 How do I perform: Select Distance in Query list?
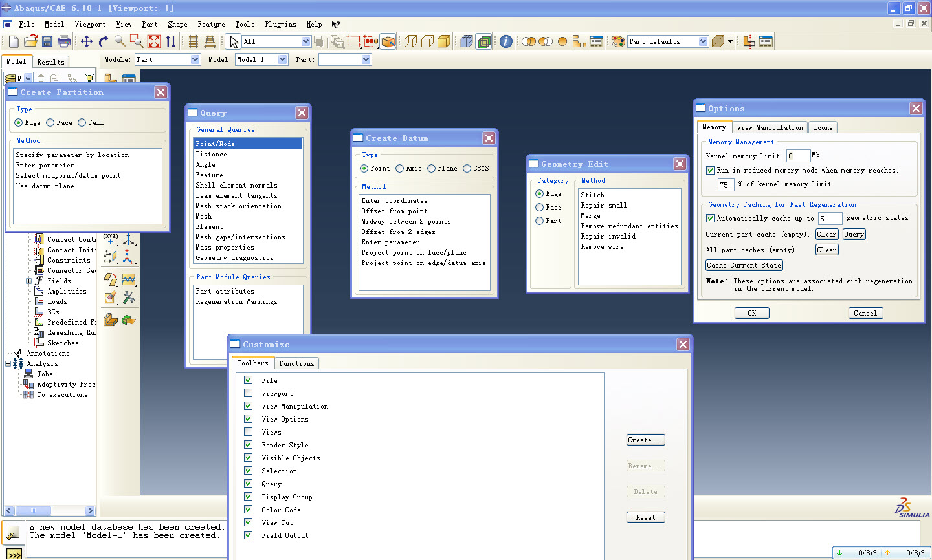[x=248, y=154]
